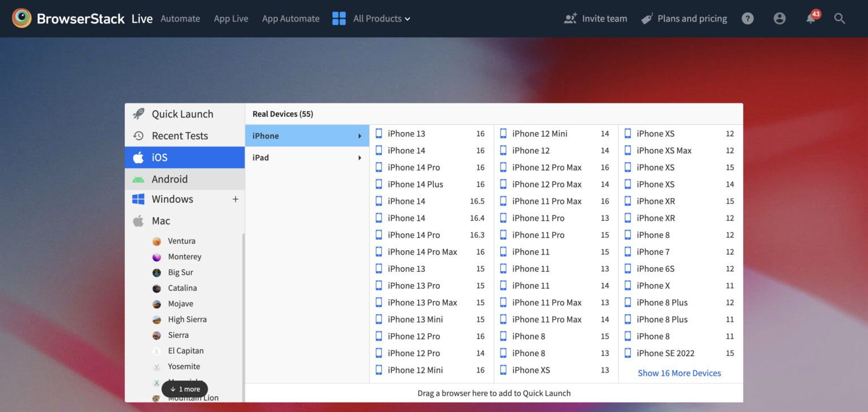Switch to the App Live tab

coord(231,18)
